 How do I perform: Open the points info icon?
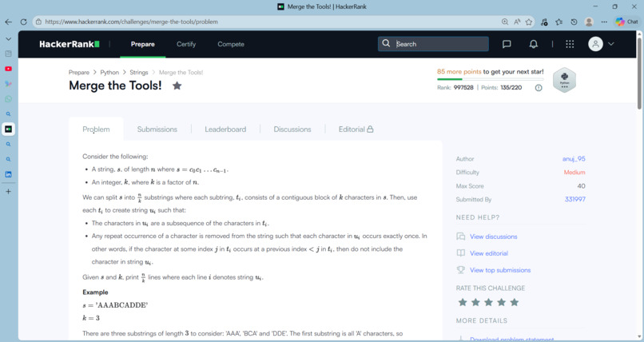[x=539, y=87]
